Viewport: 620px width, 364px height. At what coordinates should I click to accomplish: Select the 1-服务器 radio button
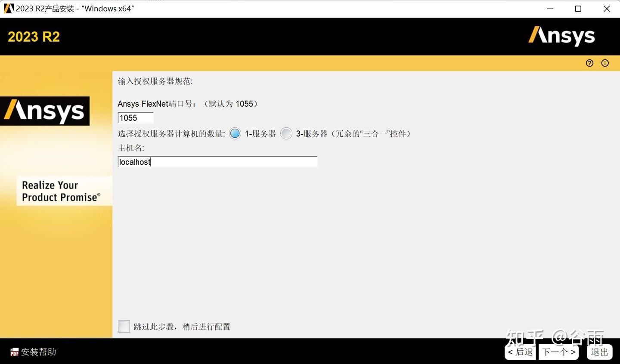(235, 133)
